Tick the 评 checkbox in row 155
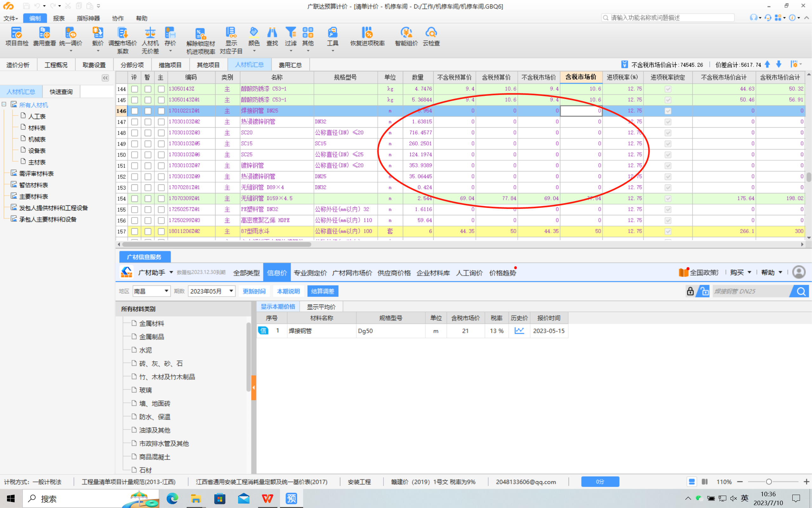The height and width of the screenshot is (508, 812). click(x=135, y=210)
